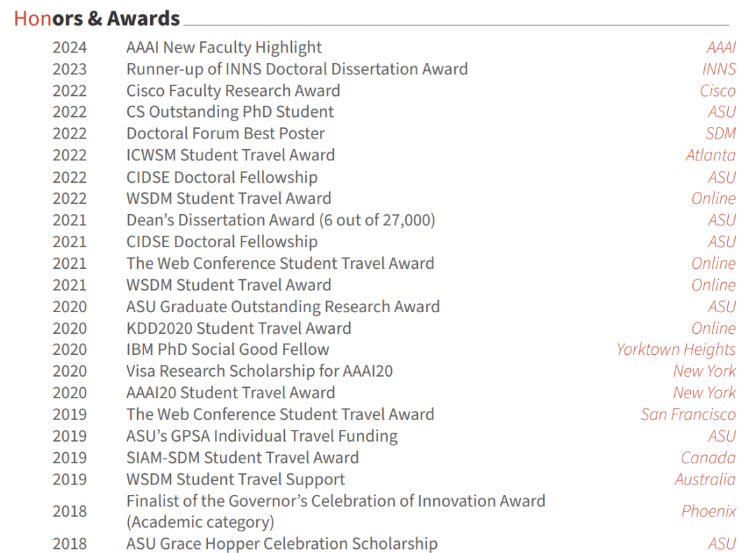The height and width of the screenshot is (553, 756).
Task: Click the "Atlanta" location text
Action: (710, 155)
